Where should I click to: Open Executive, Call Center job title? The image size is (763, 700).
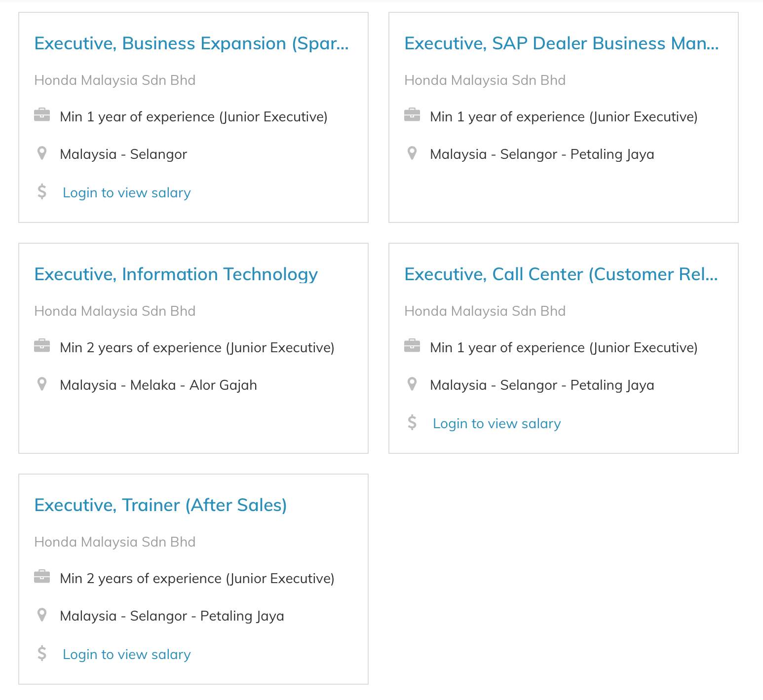tap(561, 274)
